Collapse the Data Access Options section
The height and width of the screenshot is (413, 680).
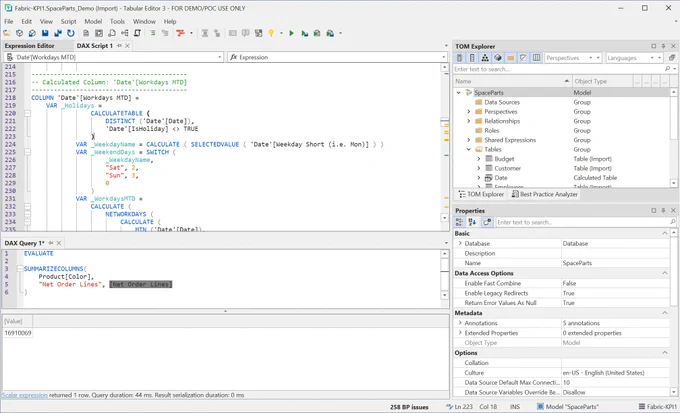(665, 273)
